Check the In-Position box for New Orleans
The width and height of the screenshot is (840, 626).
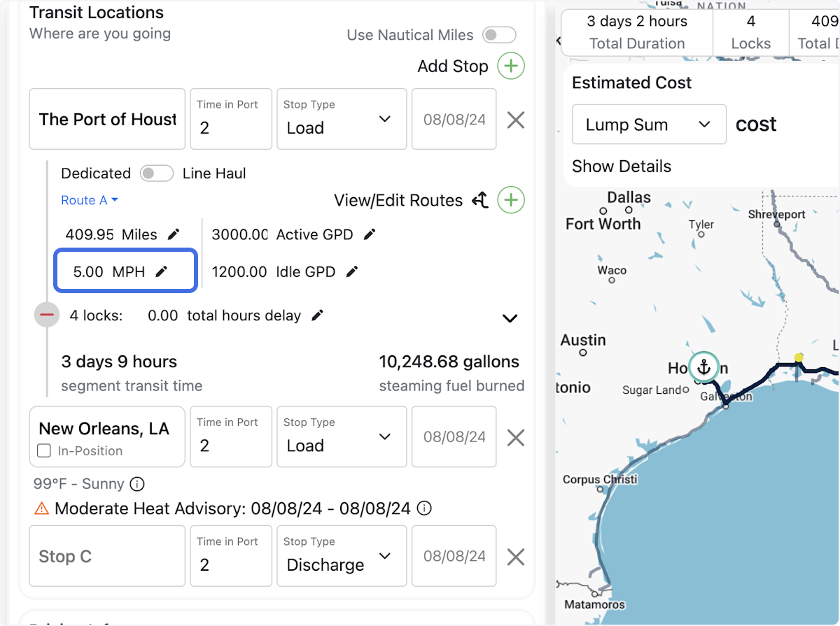pos(45,451)
